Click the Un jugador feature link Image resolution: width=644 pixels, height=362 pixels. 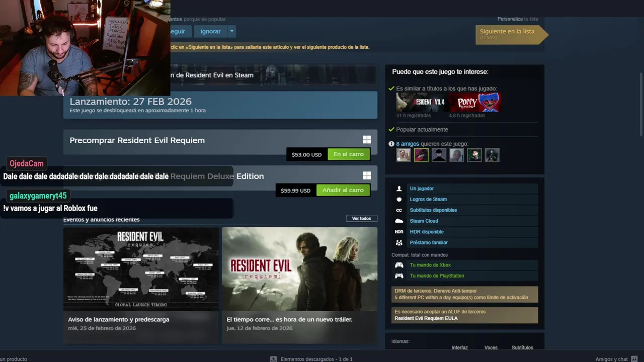[422, 189]
